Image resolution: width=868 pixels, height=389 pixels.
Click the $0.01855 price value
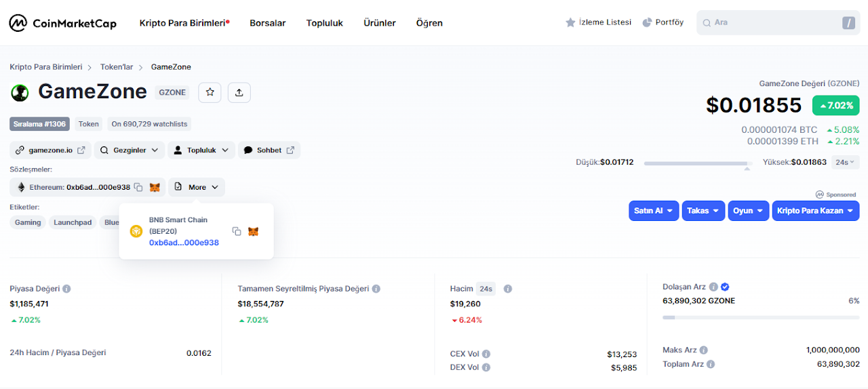click(754, 105)
